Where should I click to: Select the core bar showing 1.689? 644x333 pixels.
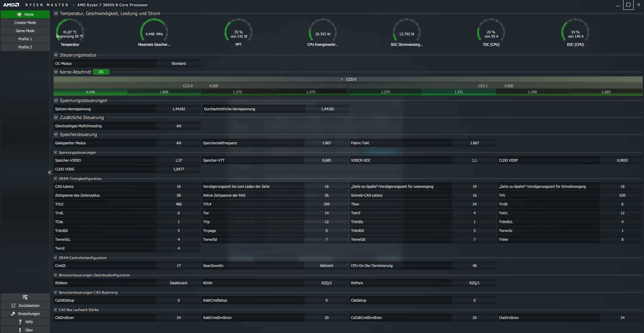606,92
